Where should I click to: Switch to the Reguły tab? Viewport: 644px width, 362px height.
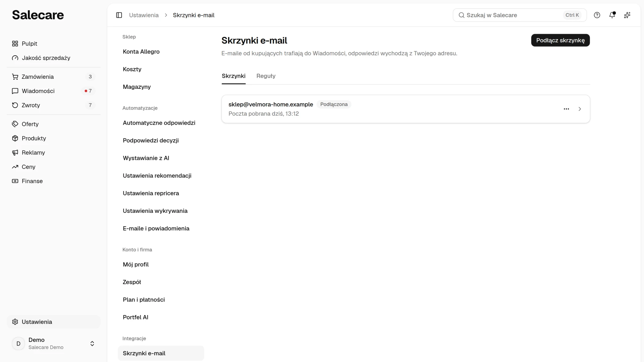pos(266,76)
